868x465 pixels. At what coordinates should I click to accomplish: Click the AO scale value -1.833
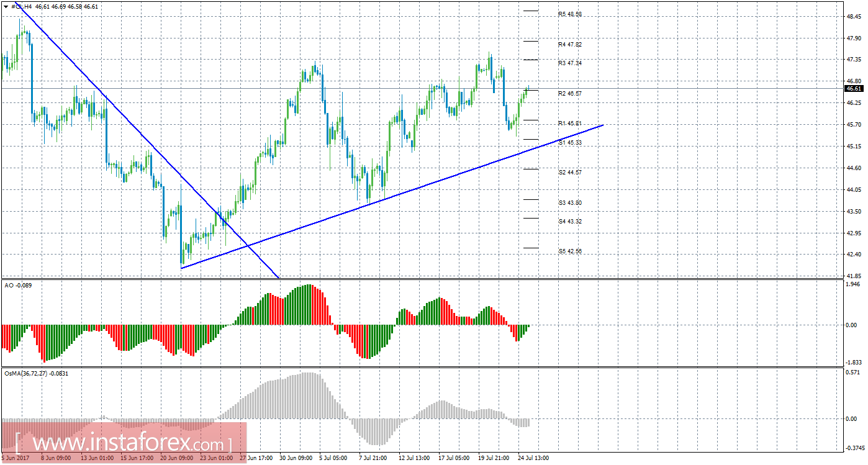(854, 363)
